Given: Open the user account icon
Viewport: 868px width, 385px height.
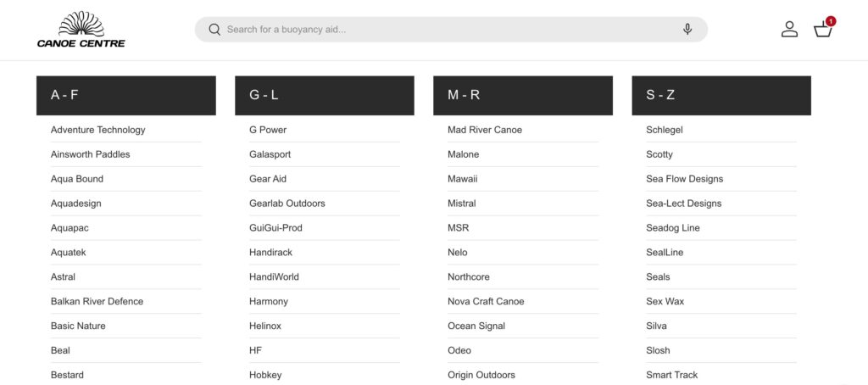Looking at the screenshot, I should pos(789,30).
